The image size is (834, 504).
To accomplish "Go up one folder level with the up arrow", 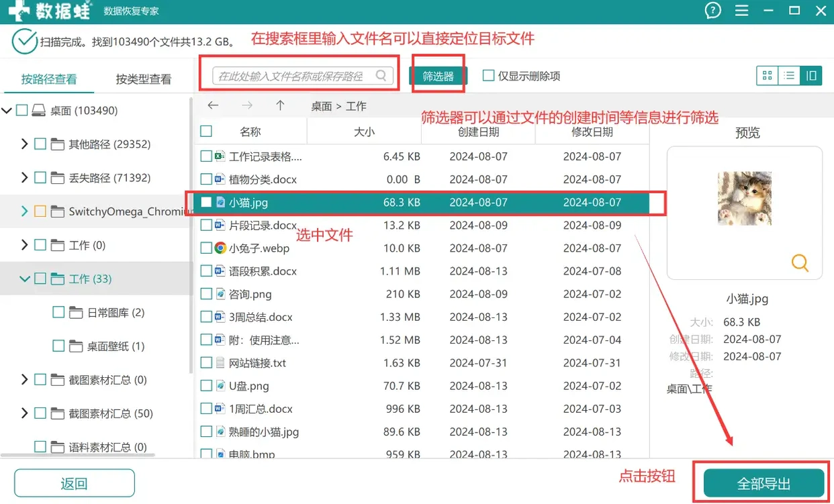I will (281, 105).
